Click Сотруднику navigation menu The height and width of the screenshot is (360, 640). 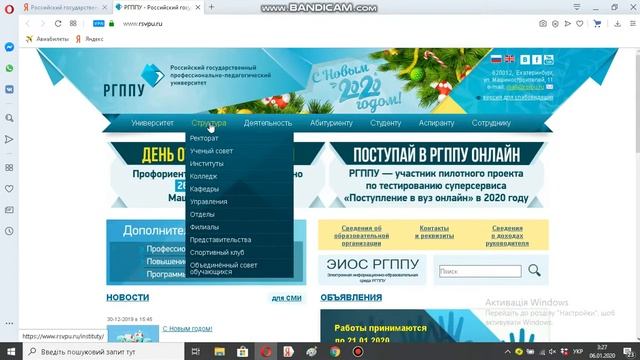pos(491,123)
